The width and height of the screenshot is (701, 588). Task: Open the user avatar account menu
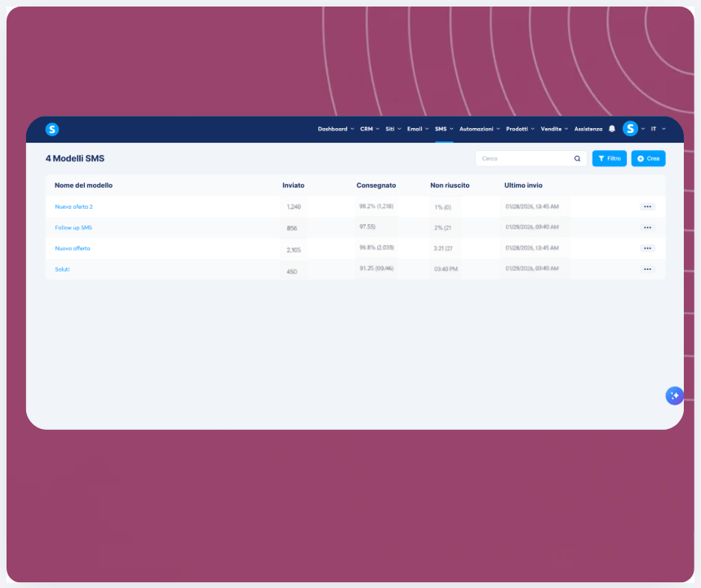point(630,129)
